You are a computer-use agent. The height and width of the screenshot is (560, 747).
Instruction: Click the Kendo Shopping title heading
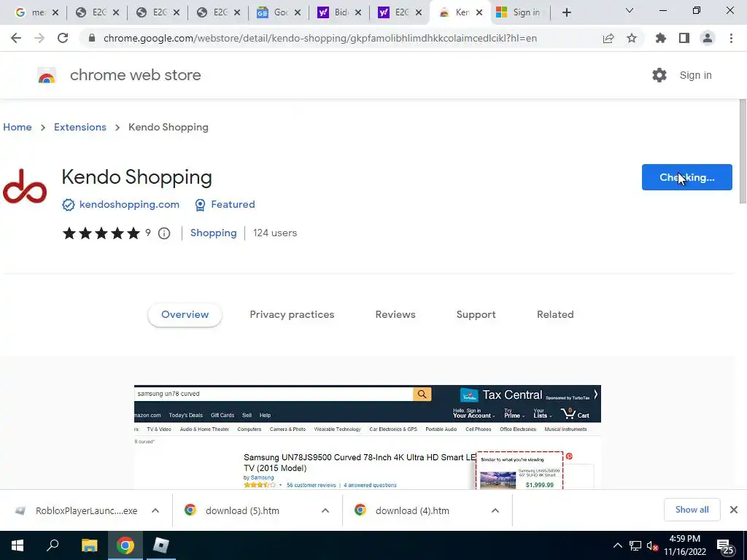pyautogui.click(x=136, y=177)
